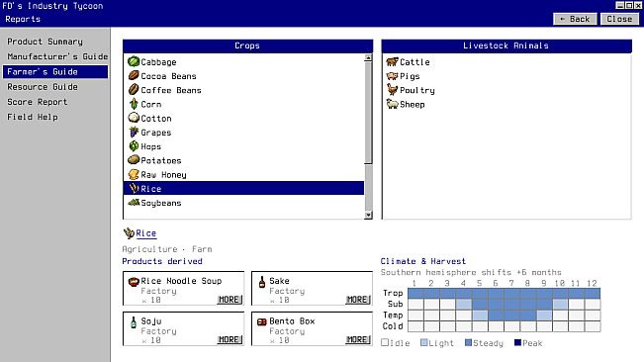
Task: Choose the Corn crop icon
Action: pos(134,104)
